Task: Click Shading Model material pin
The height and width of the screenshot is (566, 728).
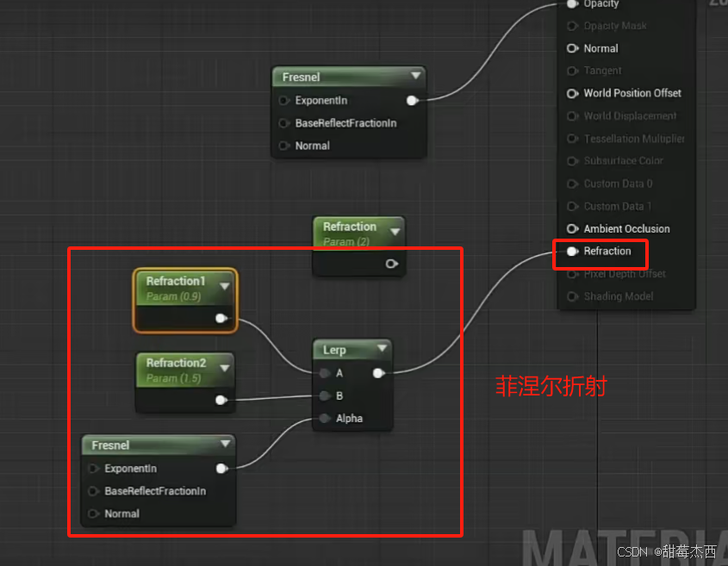Action: [572, 296]
